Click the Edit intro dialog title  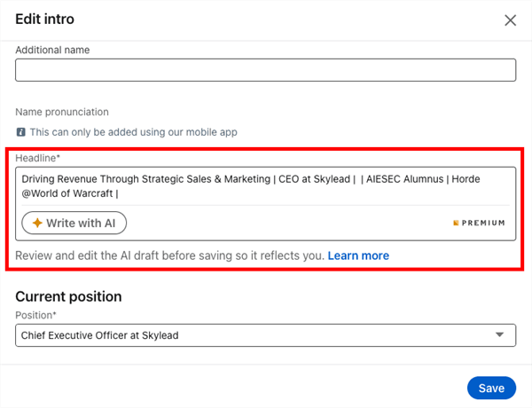point(45,19)
